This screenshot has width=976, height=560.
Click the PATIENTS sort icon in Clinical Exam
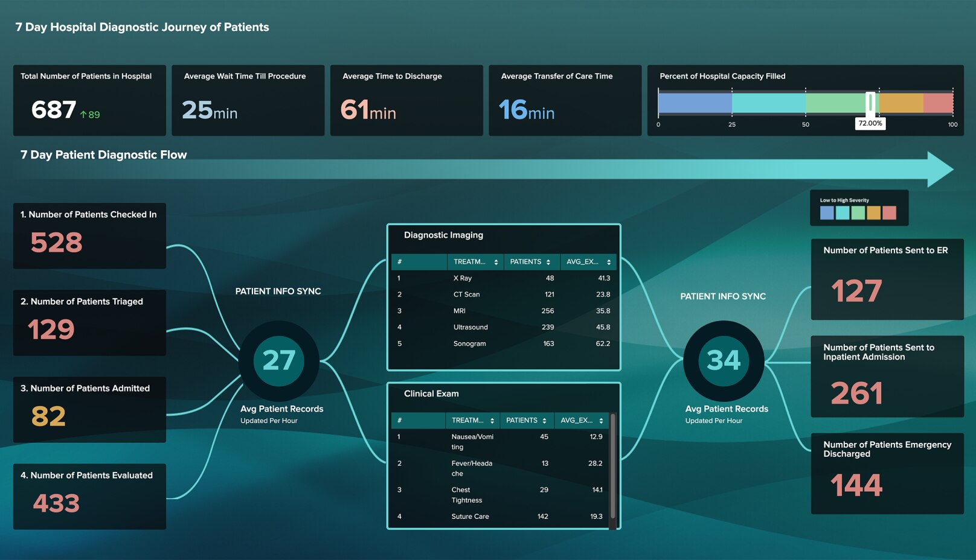pos(544,421)
